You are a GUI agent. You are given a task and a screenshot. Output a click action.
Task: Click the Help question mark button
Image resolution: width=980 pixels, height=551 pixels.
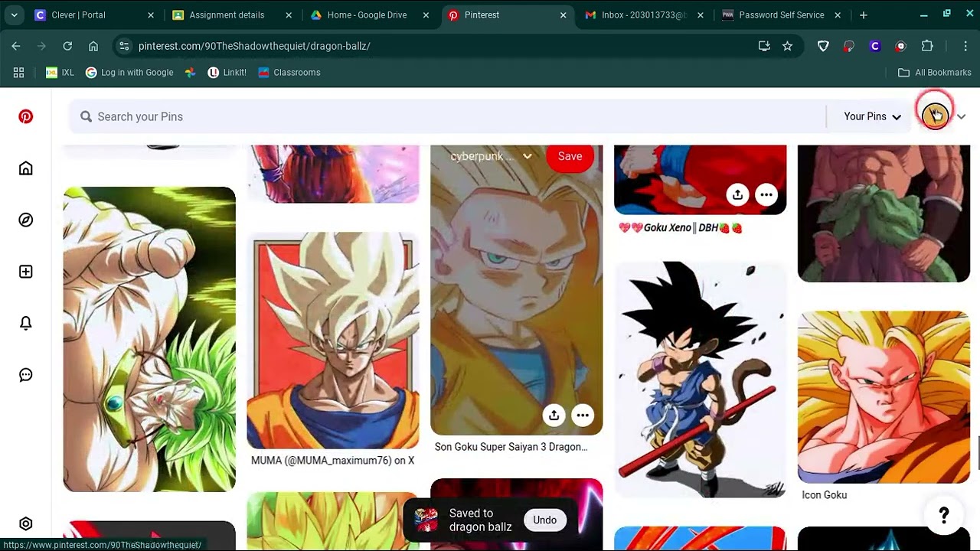[944, 516]
